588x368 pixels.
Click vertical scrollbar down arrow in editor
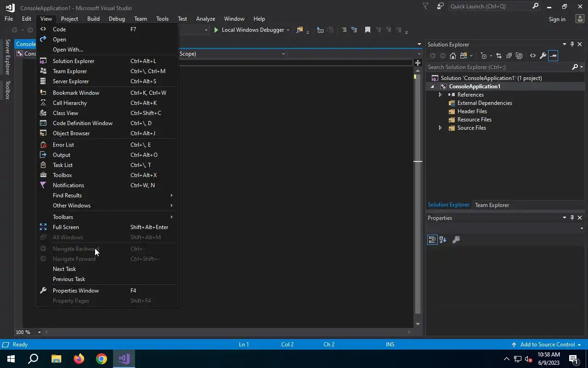[x=418, y=324]
